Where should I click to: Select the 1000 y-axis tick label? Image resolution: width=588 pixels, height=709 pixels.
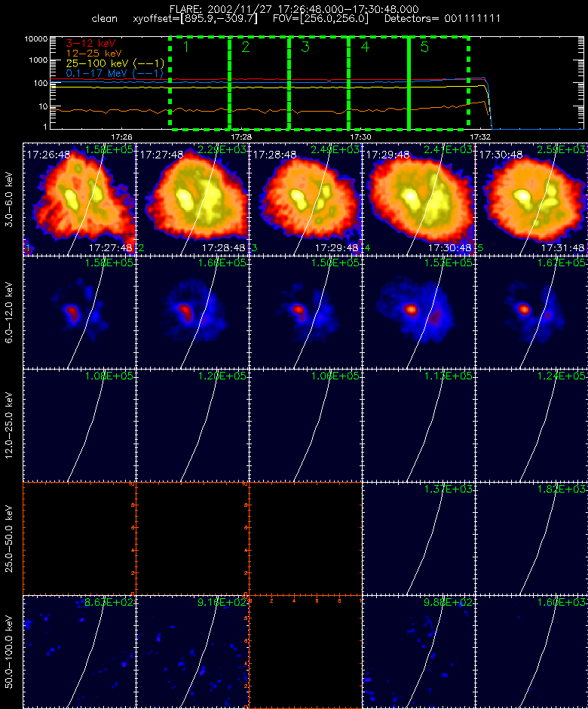tap(38, 60)
